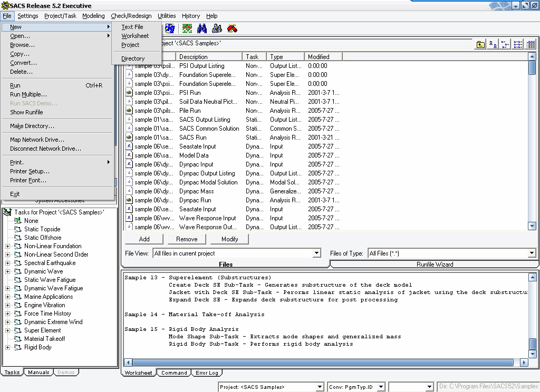Image resolution: width=540 pixels, height=392 pixels.
Task: Click the Static Offshore task icon
Action: (17, 238)
